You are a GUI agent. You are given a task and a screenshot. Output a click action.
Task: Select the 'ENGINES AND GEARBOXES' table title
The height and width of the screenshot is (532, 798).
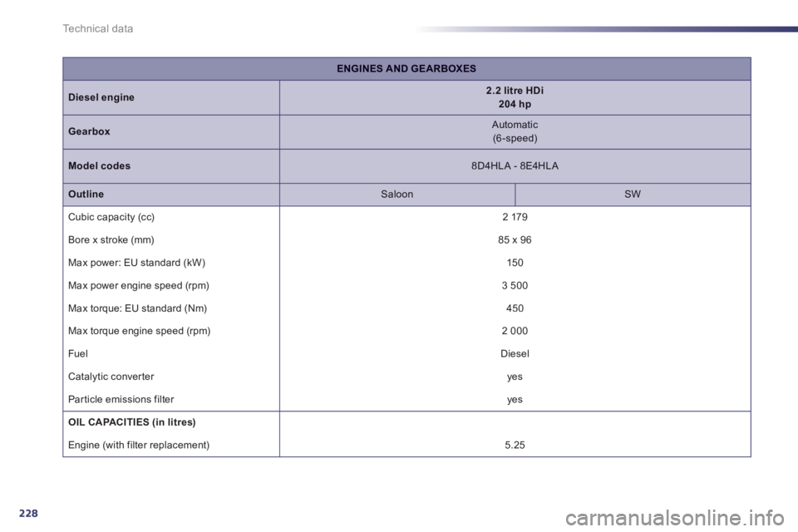[x=406, y=69]
